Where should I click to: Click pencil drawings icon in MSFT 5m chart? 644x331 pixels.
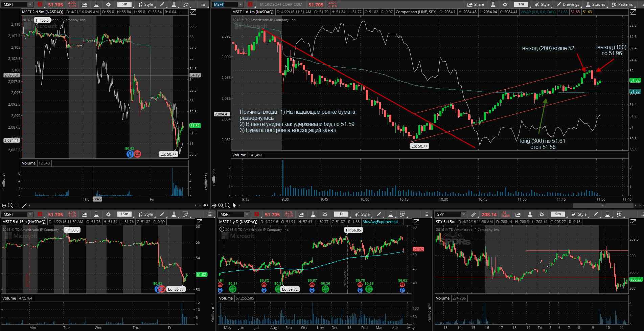tap(162, 4)
